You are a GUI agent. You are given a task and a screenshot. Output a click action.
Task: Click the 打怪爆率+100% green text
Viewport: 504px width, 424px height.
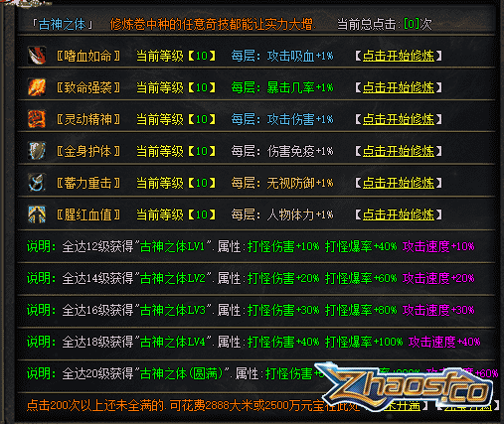[364, 342]
